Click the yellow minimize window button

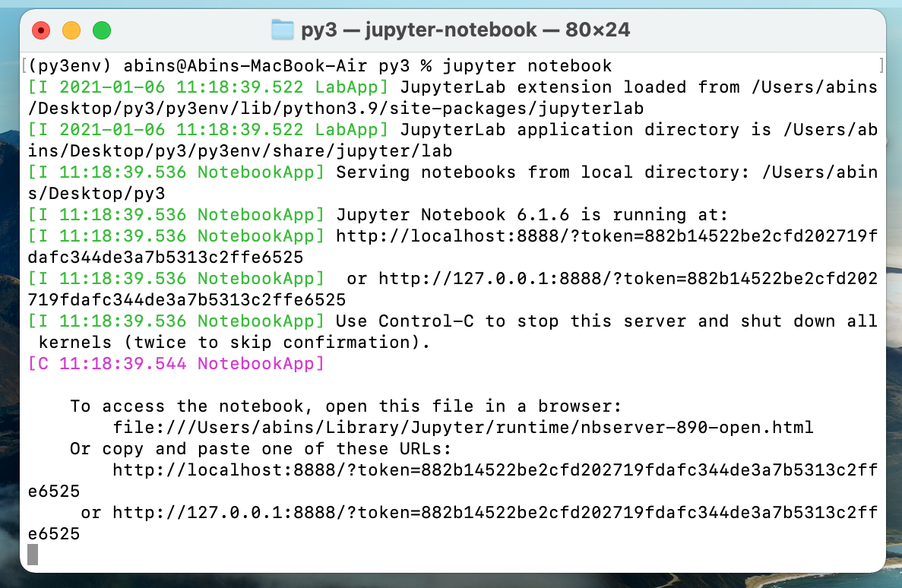pos(71,30)
